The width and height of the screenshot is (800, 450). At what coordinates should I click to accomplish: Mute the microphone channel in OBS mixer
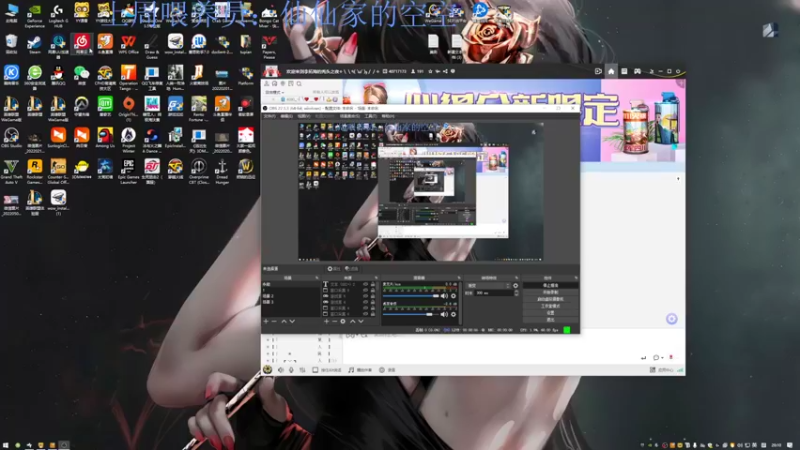(x=444, y=296)
